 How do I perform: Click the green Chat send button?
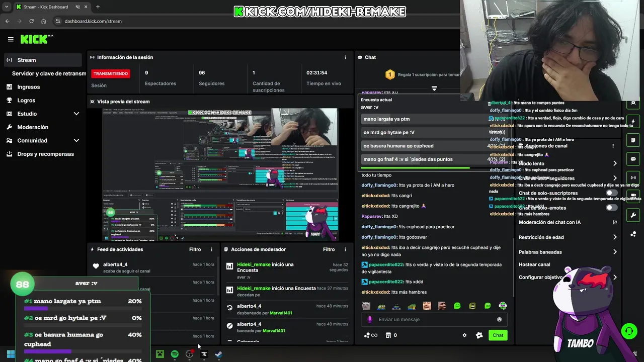[498, 335]
